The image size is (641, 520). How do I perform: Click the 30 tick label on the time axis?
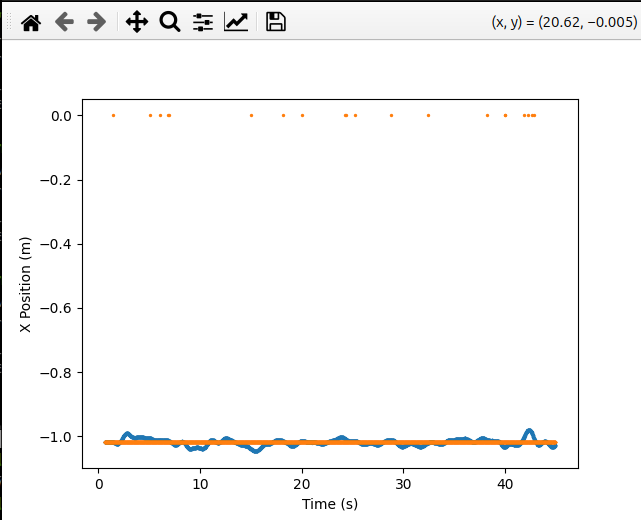click(403, 483)
